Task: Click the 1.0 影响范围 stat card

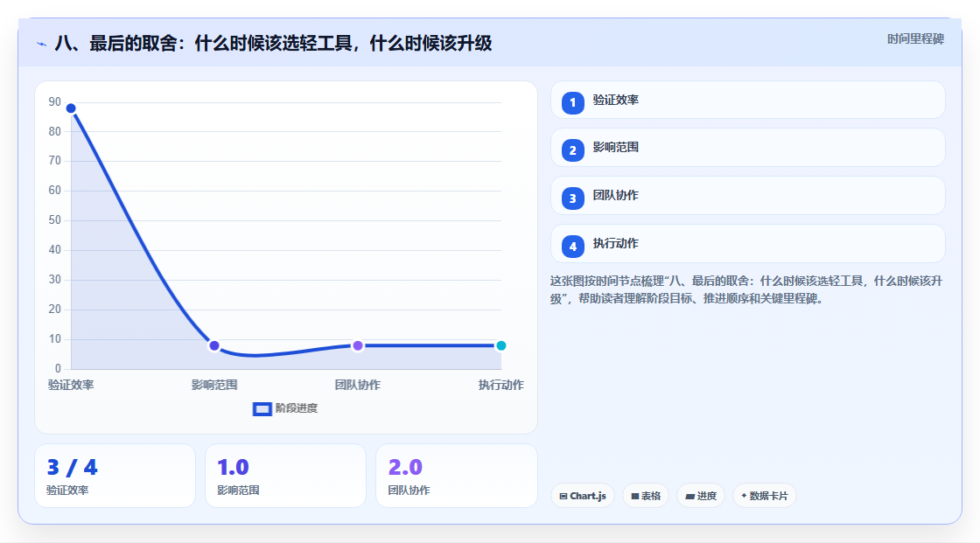Action: [285, 476]
